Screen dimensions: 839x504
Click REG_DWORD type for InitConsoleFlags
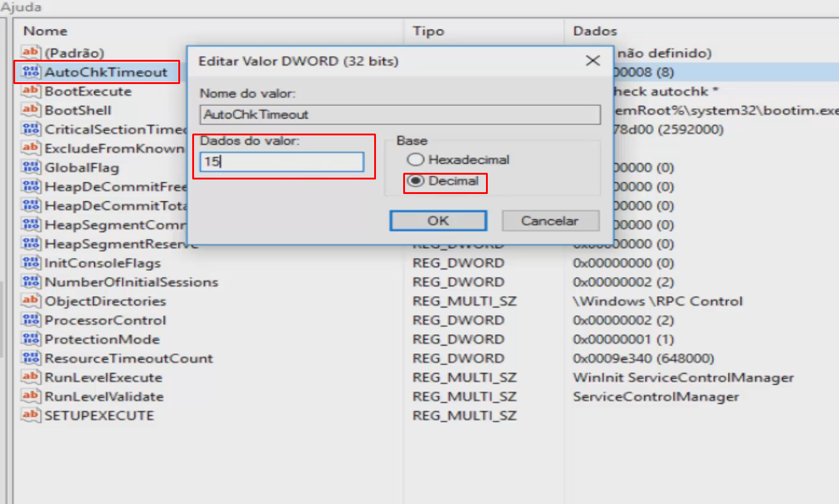pos(458,263)
